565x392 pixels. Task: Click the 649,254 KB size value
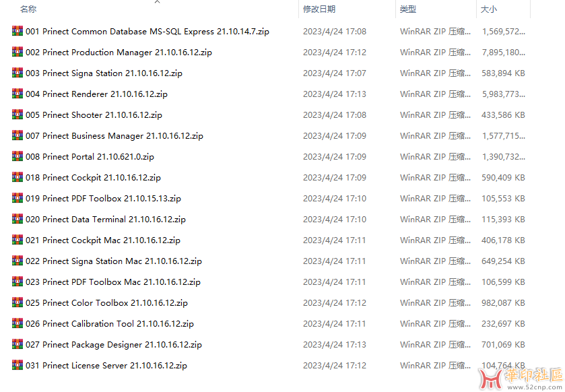503,261
